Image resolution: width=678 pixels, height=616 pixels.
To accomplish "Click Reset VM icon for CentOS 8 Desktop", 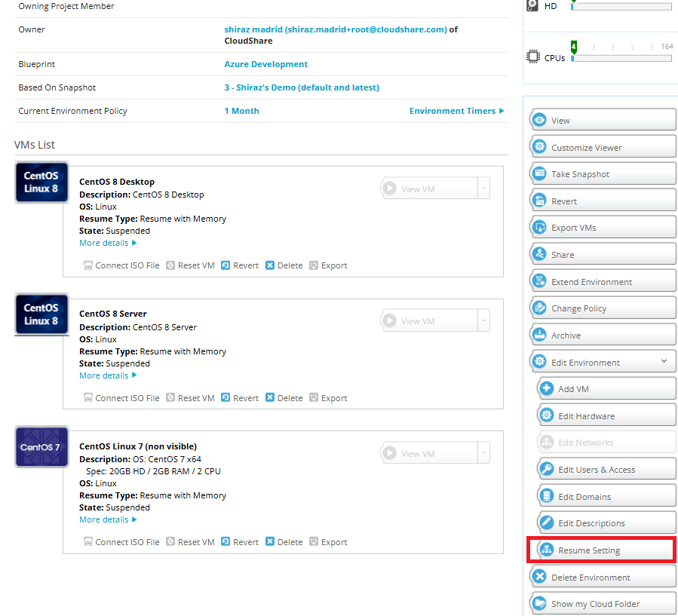I will [x=170, y=265].
